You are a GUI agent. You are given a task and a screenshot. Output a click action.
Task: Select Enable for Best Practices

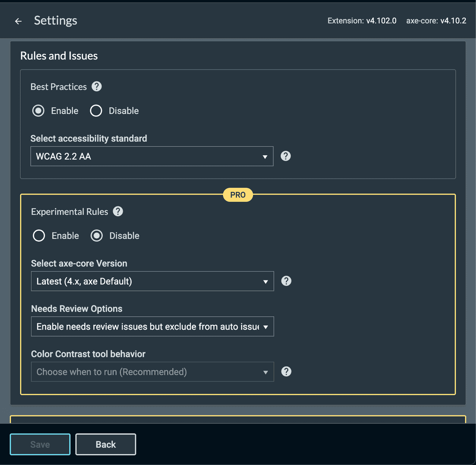click(38, 111)
